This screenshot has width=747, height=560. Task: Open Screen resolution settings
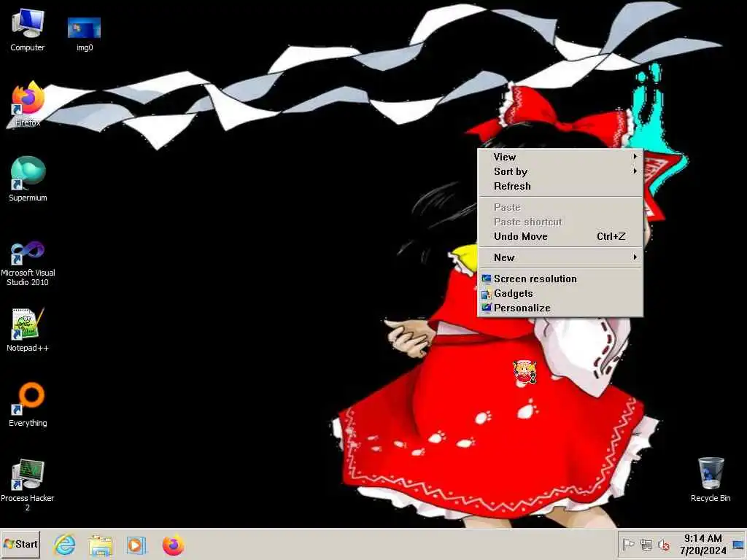(x=560, y=279)
